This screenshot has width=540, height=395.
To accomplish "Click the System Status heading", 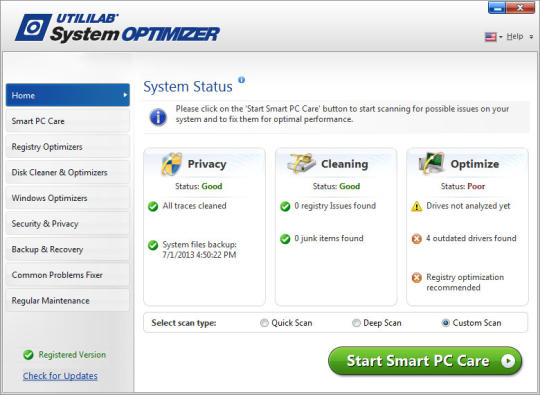I will pos(188,87).
